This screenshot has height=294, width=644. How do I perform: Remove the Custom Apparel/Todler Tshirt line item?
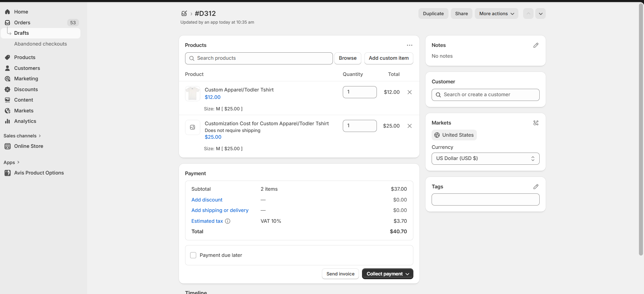[x=409, y=92]
